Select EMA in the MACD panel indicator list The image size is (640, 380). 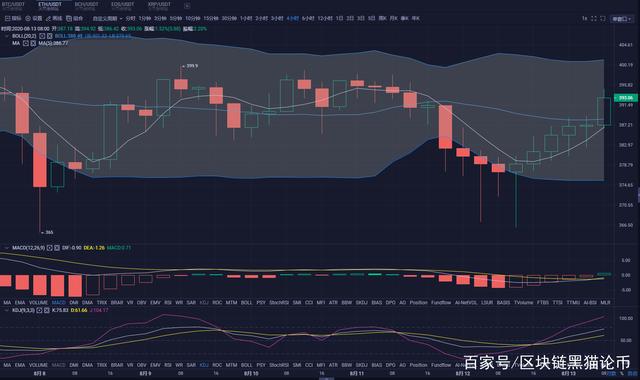20,302
